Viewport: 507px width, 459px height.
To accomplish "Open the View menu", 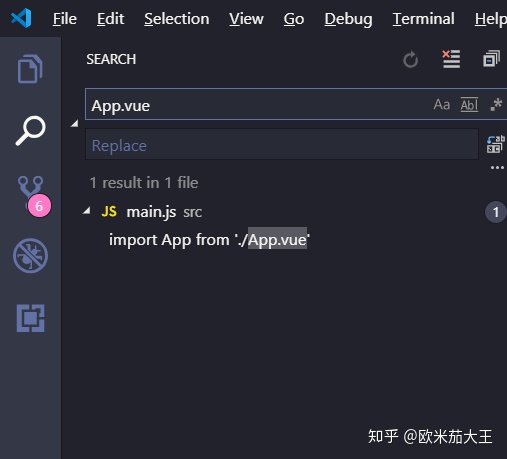I will (x=246, y=19).
